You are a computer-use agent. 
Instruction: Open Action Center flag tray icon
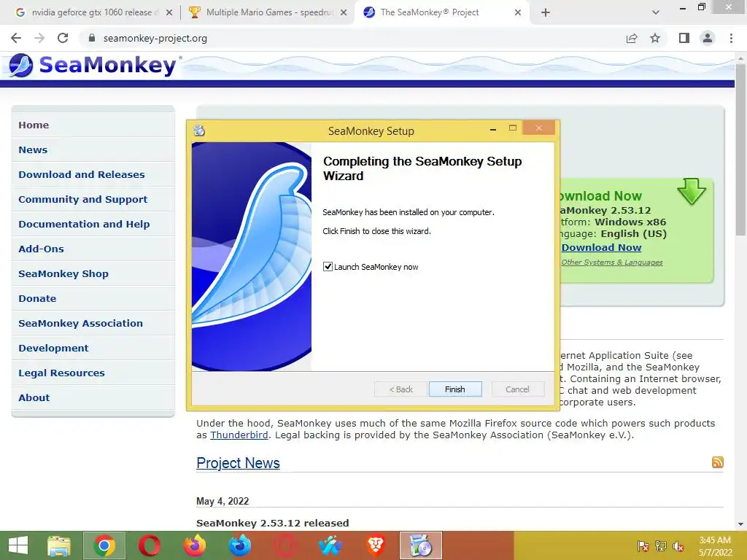(x=643, y=545)
